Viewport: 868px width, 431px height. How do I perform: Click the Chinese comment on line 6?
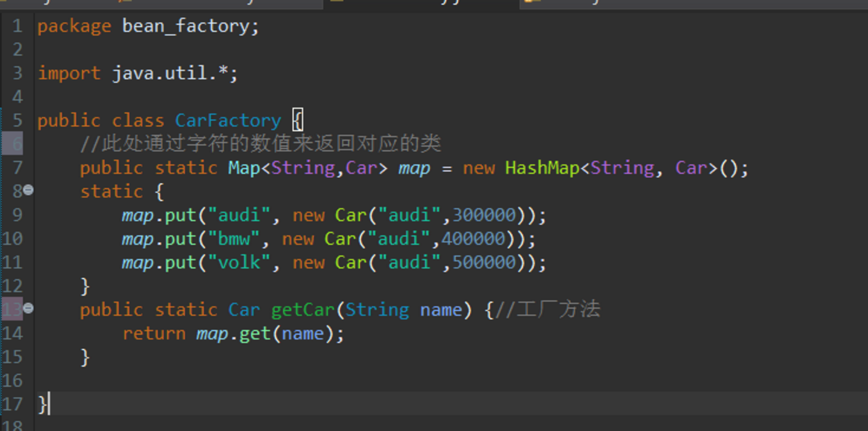point(260,144)
